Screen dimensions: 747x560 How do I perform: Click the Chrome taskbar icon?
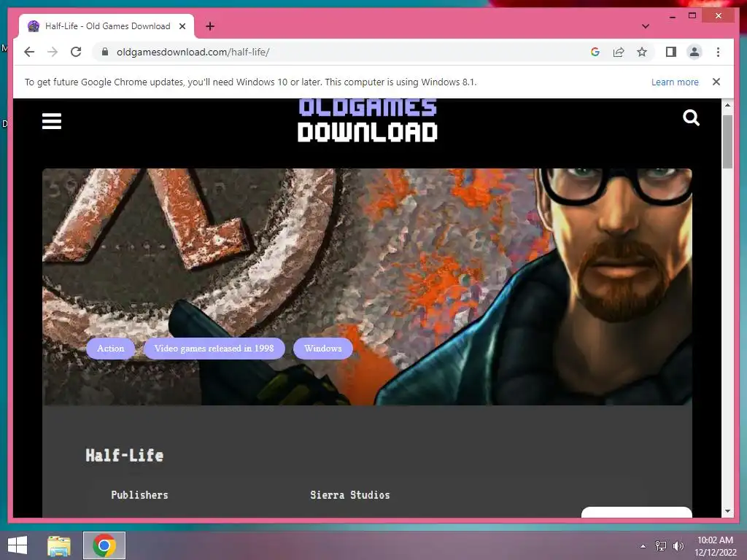(104, 545)
